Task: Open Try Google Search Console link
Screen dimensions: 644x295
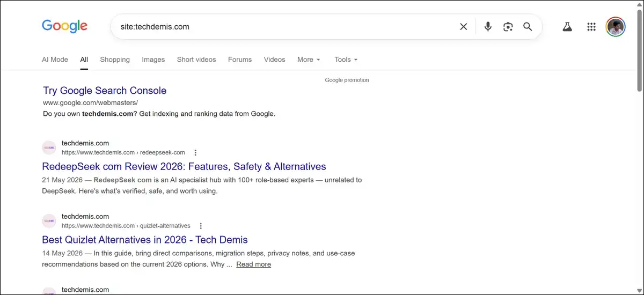Action: point(105,91)
